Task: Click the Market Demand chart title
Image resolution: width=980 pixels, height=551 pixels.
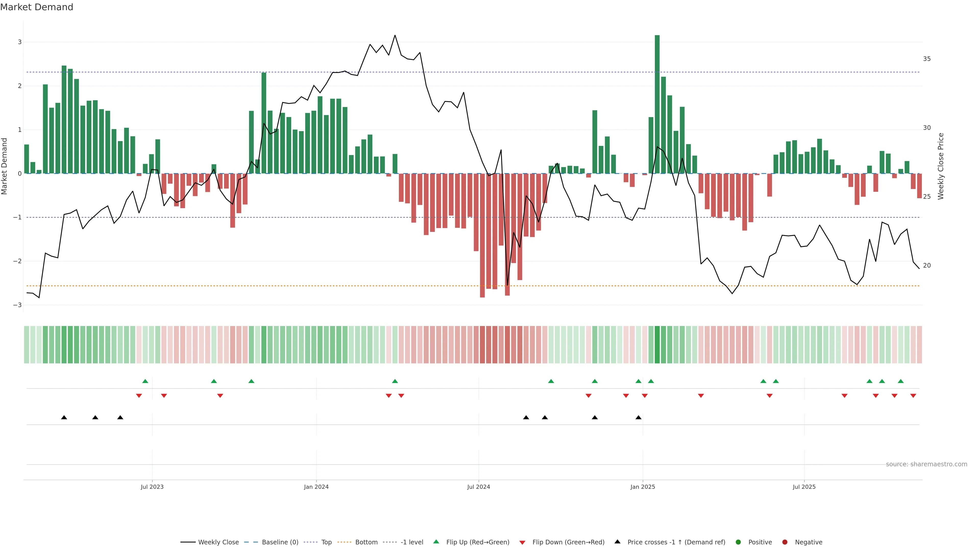Action: 36,7
